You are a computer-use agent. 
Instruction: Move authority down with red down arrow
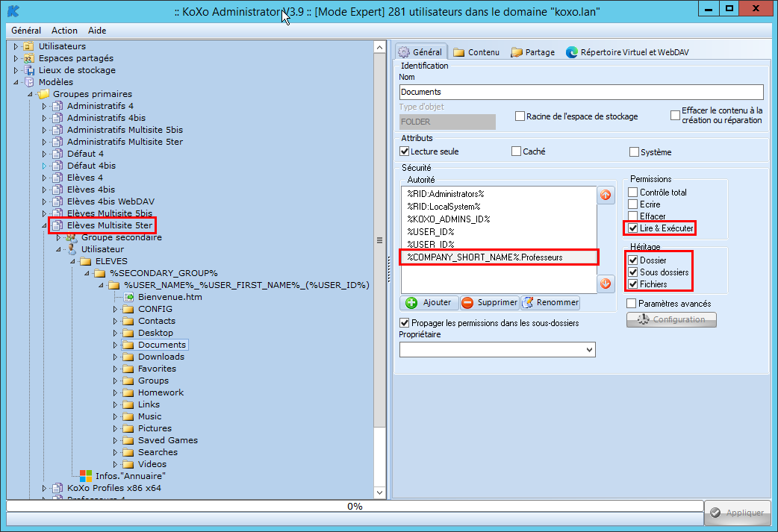pos(606,284)
